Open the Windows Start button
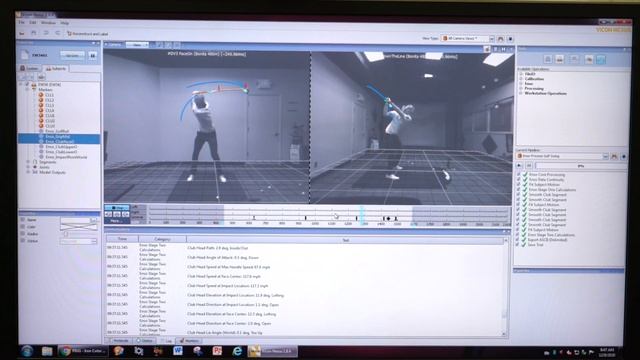 pyautogui.click(x=27, y=351)
